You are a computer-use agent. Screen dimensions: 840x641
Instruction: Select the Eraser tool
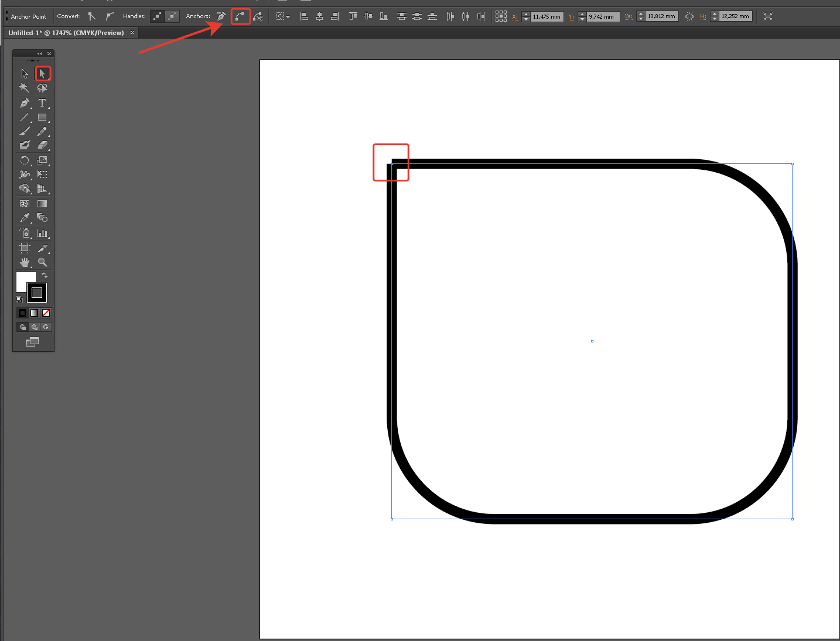point(42,145)
